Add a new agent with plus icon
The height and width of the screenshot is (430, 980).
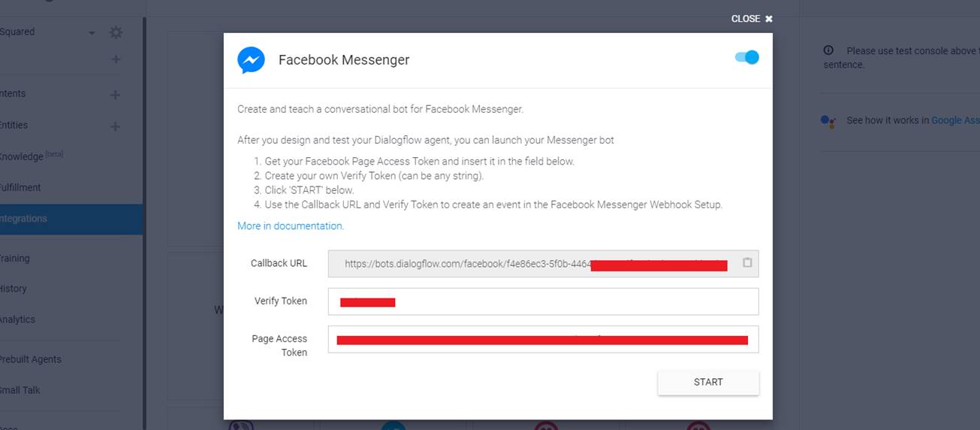[x=116, y=59]
